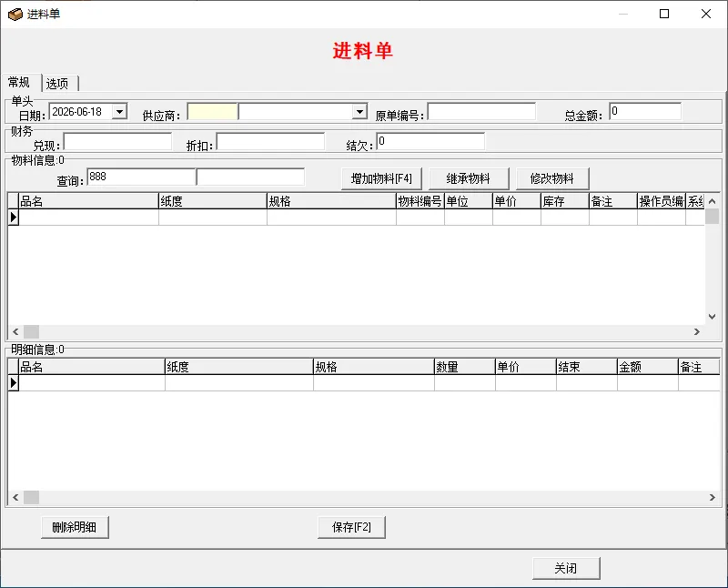The image size is (728, 588).
Task: Click scroll right arrow of 明细信息 grid
Action: pyautogui.click(x=713, y=497)
